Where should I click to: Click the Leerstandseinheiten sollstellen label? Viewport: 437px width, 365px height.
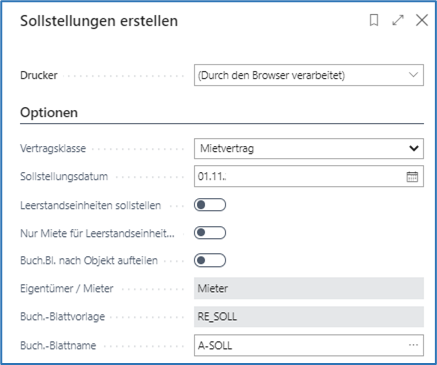tap(91, 205)
